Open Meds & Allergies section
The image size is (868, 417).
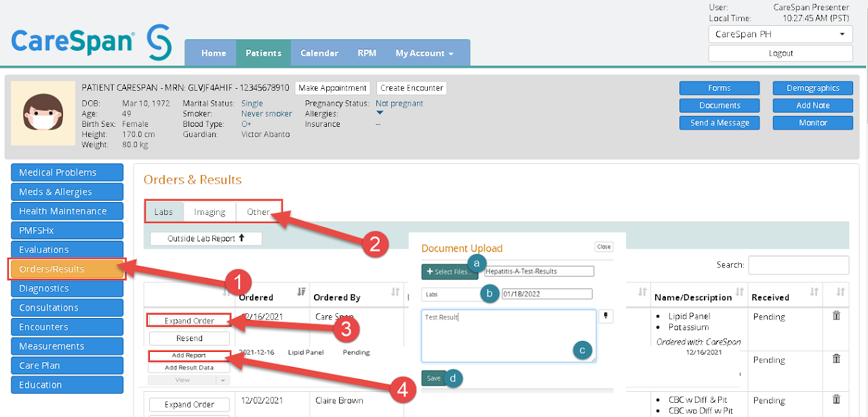(x=67, y=192)
